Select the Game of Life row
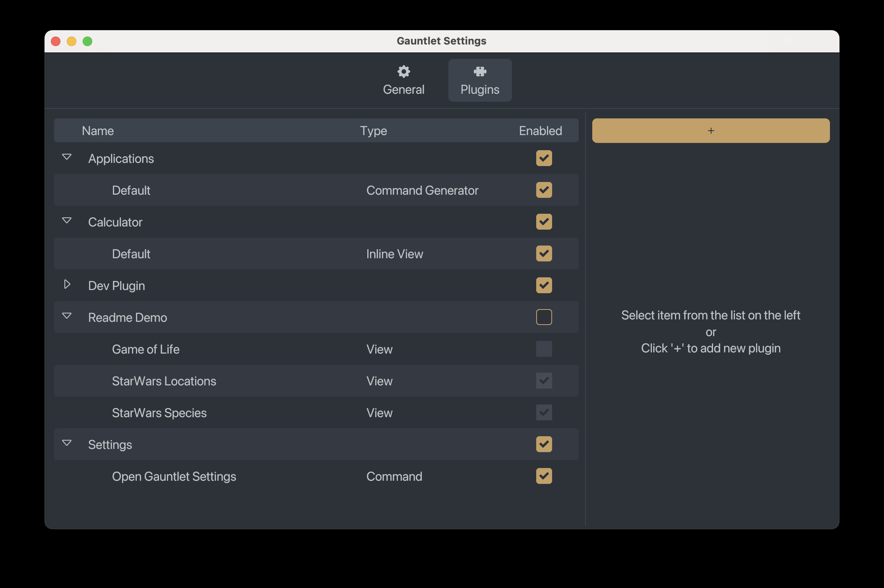This screenshot has width=884, height=588. (146, 349)
